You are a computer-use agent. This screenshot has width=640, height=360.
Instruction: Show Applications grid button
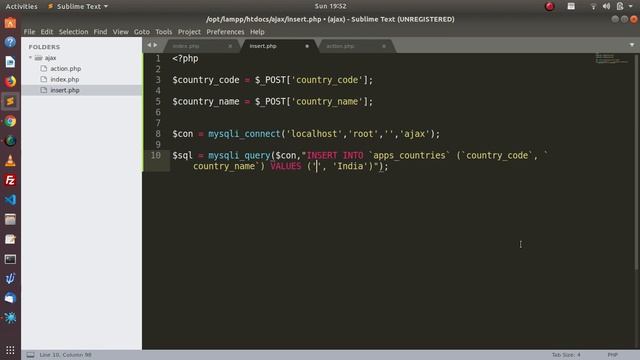pos(10,350)
